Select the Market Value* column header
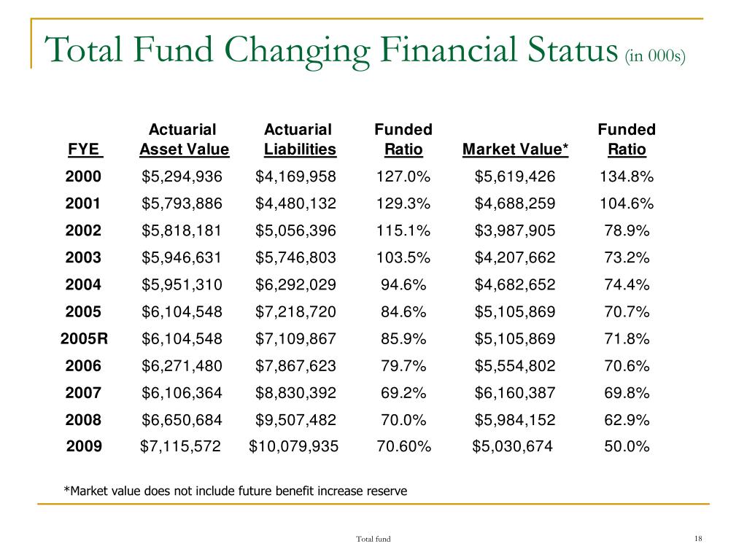Screen dimensions: 747x560 [515, 149]
